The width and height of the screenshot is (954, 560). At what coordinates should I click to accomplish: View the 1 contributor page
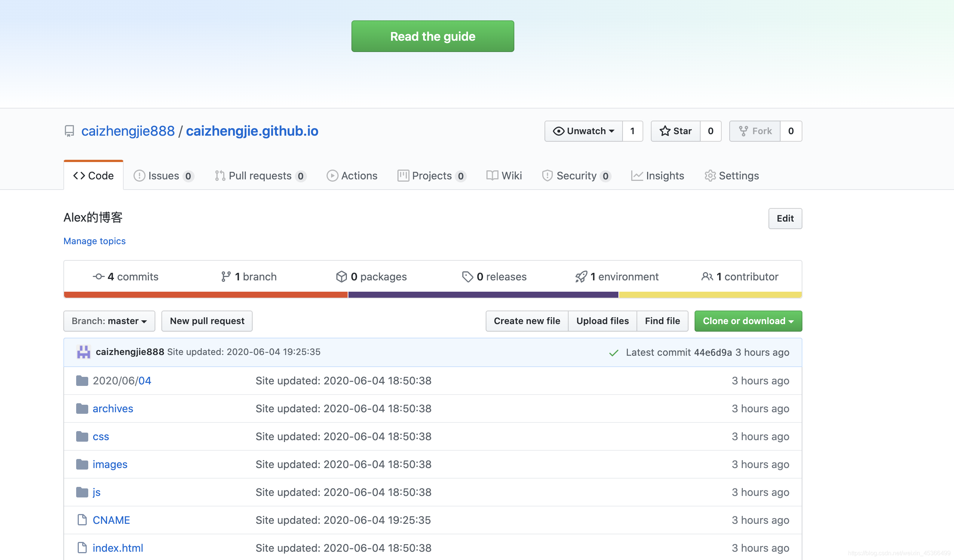coord(740,277)
